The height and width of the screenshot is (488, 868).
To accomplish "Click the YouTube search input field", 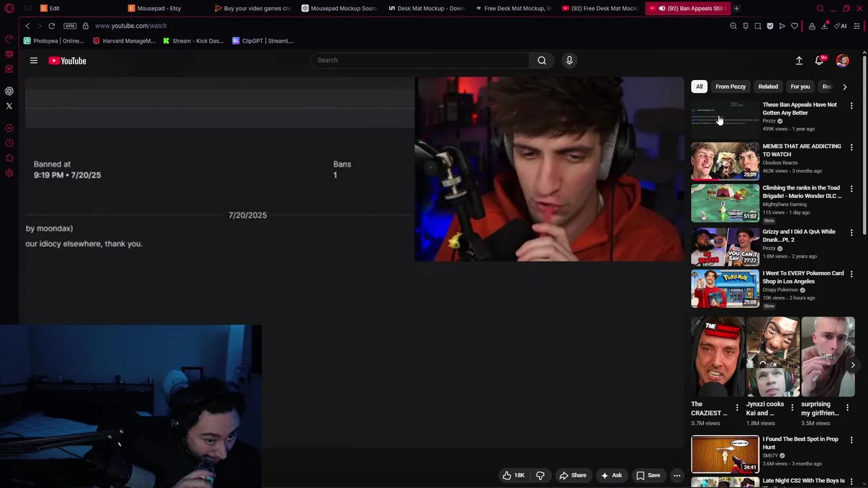I will pos(420,60).
